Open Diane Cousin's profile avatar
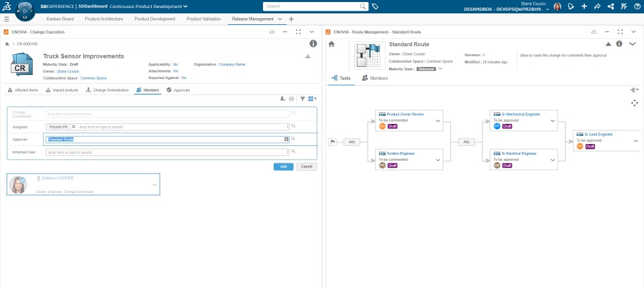 [557, 6]
